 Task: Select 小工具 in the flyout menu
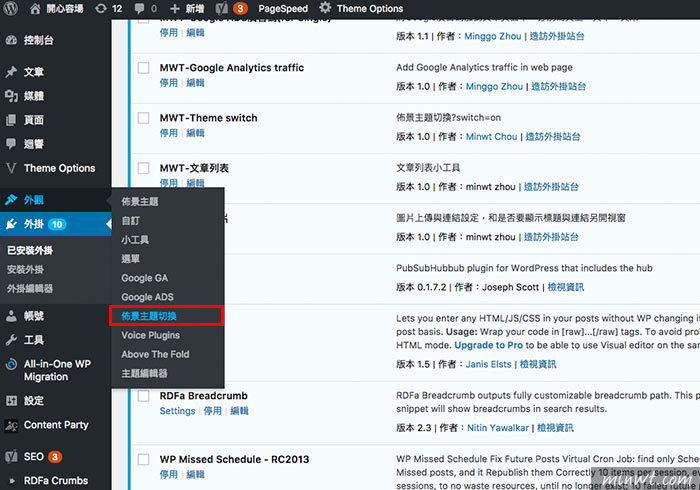pos(135,240)
